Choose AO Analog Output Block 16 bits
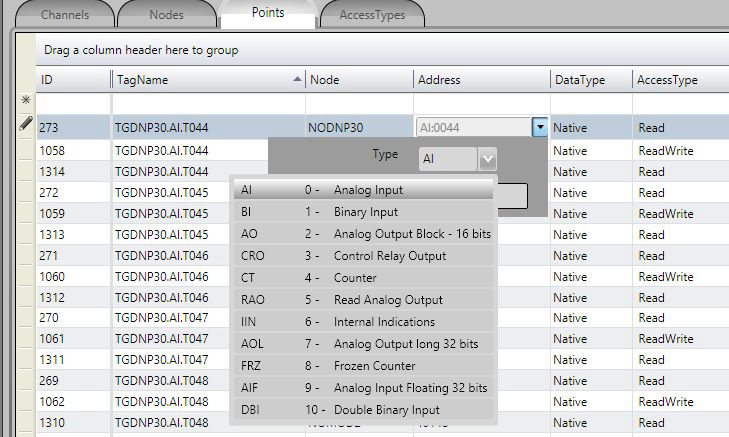This screenshot has width=729, height=437. point(362,234)
